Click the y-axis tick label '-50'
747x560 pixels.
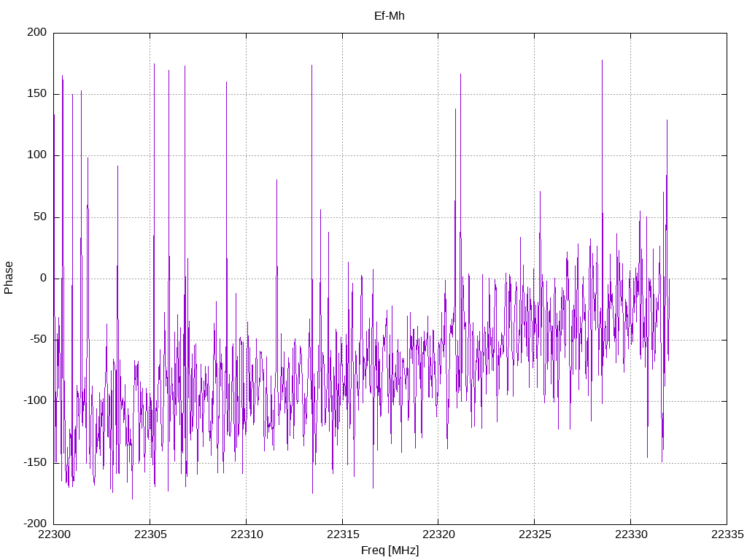point(38,340)
